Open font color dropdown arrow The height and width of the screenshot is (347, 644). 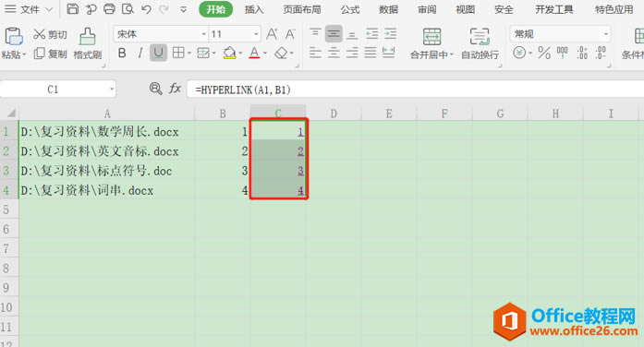[265, 53]
